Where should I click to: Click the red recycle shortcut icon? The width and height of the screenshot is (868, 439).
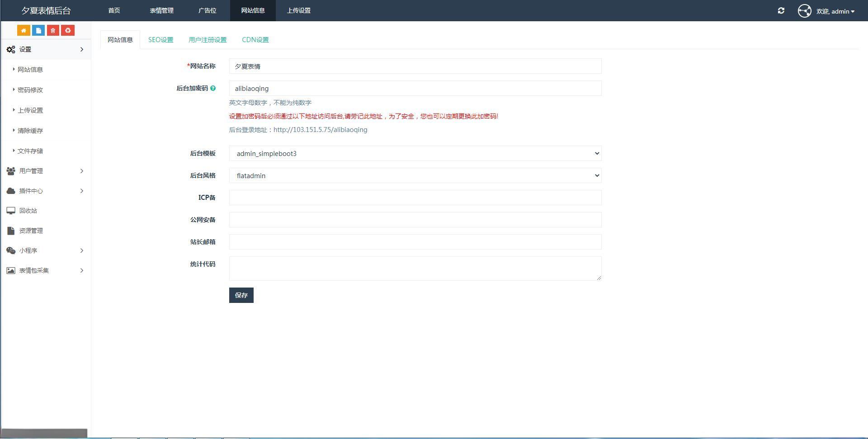68,30
